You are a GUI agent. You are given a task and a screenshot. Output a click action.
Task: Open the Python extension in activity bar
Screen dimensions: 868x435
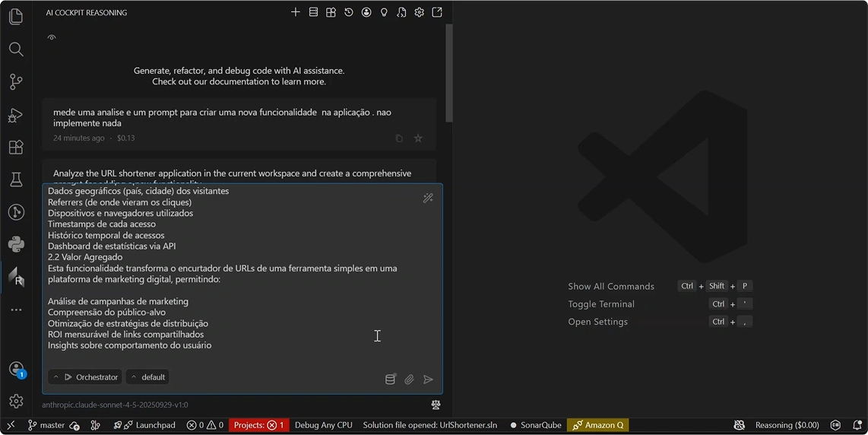[x=16, y=244]
